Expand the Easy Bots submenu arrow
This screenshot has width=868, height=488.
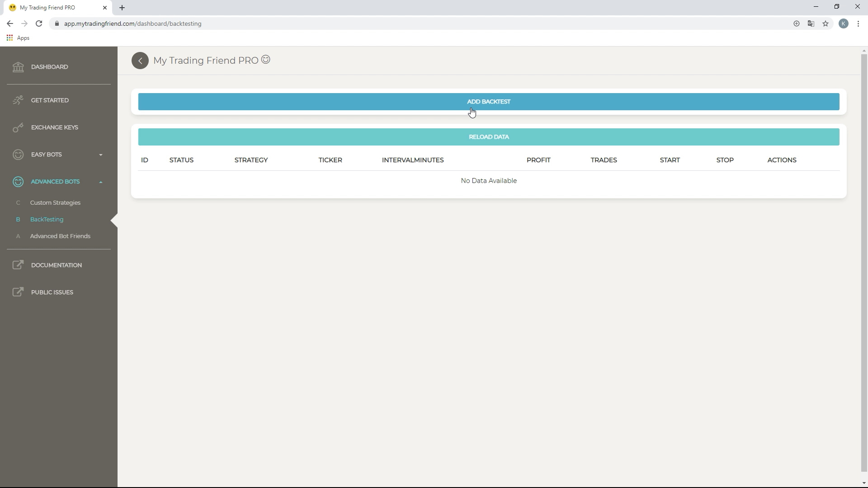(101, 155)
